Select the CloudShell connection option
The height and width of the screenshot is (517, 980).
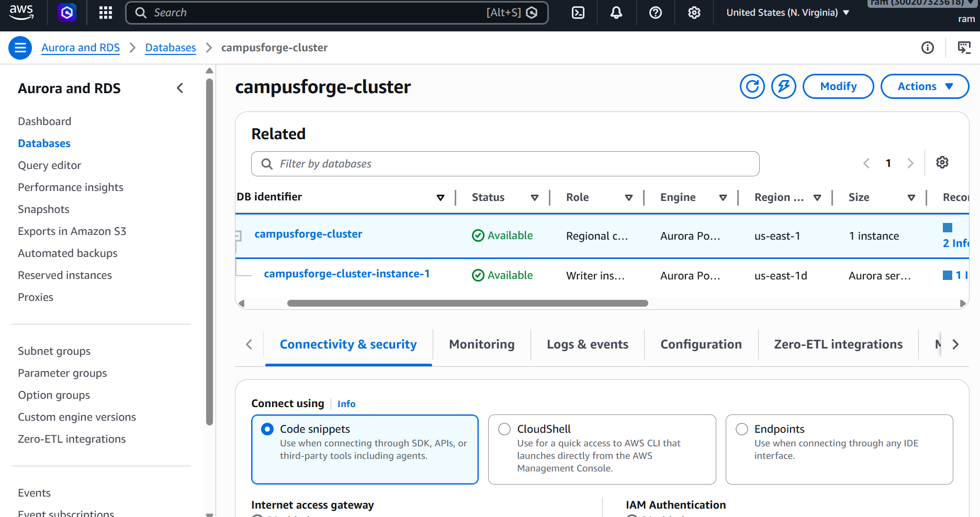click(x=602, y=449)
